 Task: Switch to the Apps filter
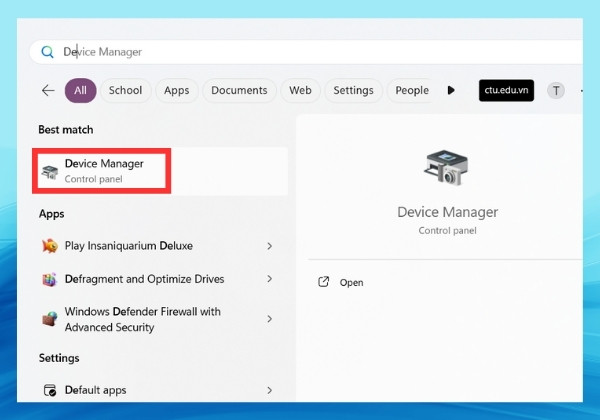[177, 91]
